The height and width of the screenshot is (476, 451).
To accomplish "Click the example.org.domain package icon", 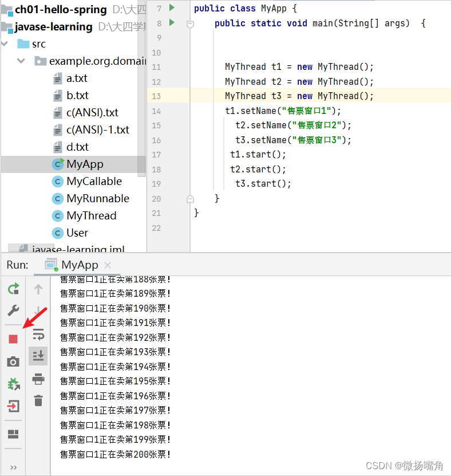I will tap(40, 61).
